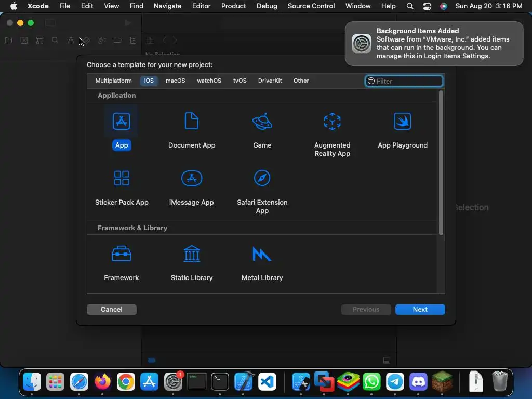Select the Framework template

coord(122,263)
